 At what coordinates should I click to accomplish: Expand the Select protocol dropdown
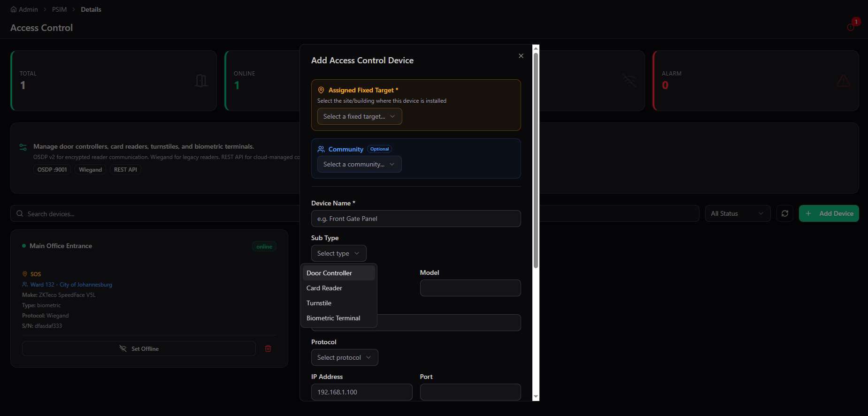[x=345, y=357]
